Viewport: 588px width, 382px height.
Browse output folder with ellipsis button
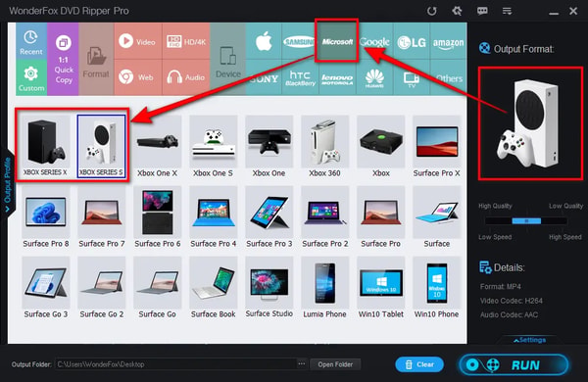point(301,364)
